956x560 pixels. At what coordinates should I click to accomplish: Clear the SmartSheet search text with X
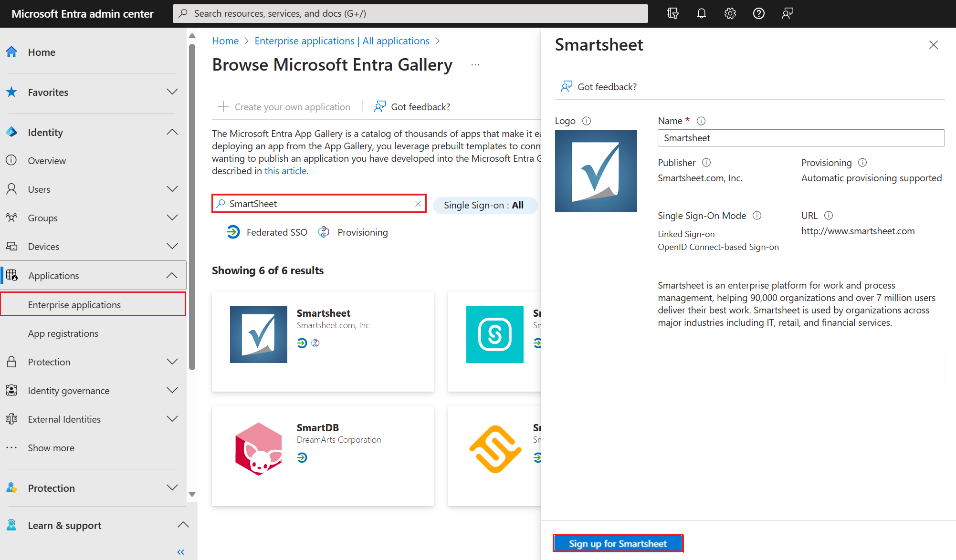[418, 204]
